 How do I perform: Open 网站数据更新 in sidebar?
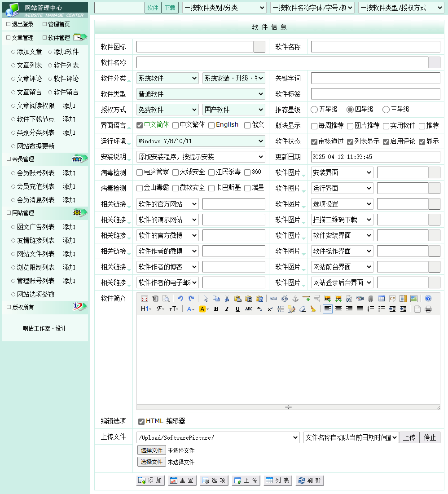[x=35, y=146]
